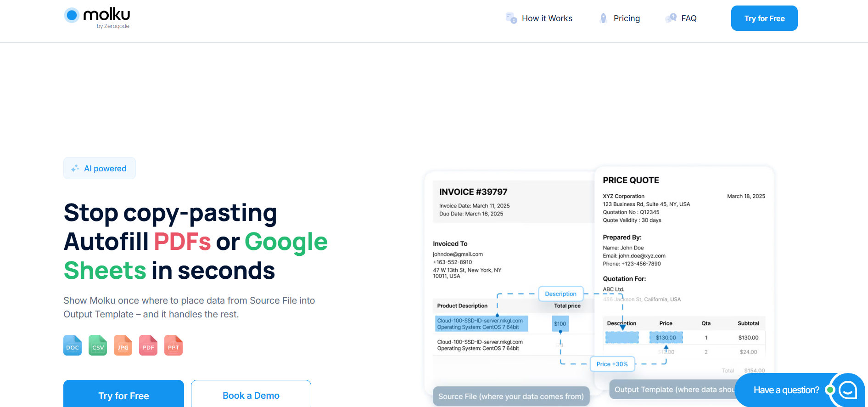Click Invoice Date: March 11, 2025
Viewport: 868px width, 407px height.
point(474,206)
